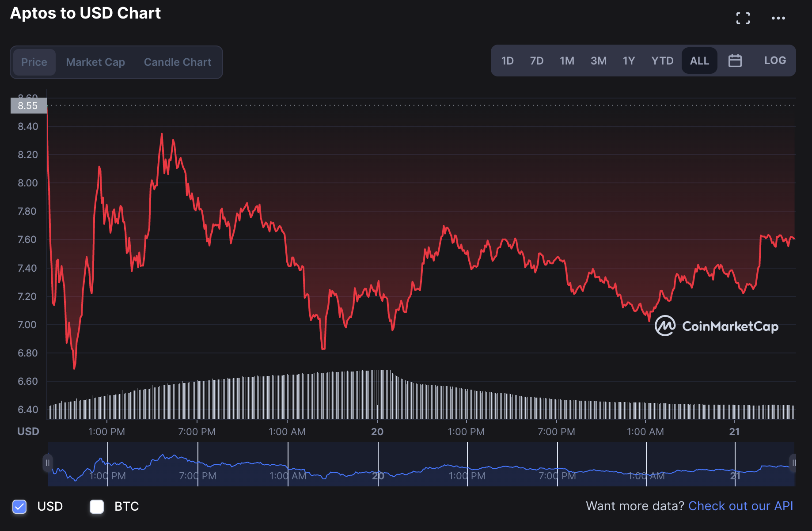View the 1M price history
Screen dimensions: 812x531
[x=567, y=61]
